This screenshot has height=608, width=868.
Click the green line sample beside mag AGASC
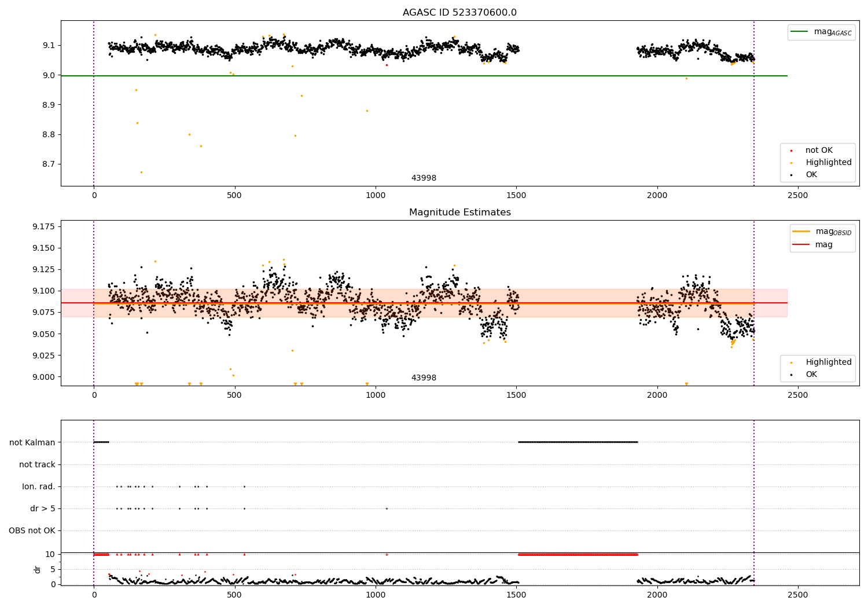tap(800, 32)
